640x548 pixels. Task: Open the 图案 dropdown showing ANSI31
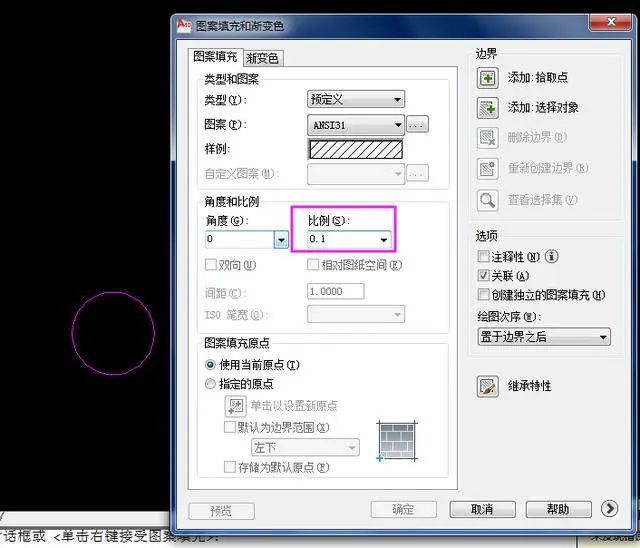[356, 124]
